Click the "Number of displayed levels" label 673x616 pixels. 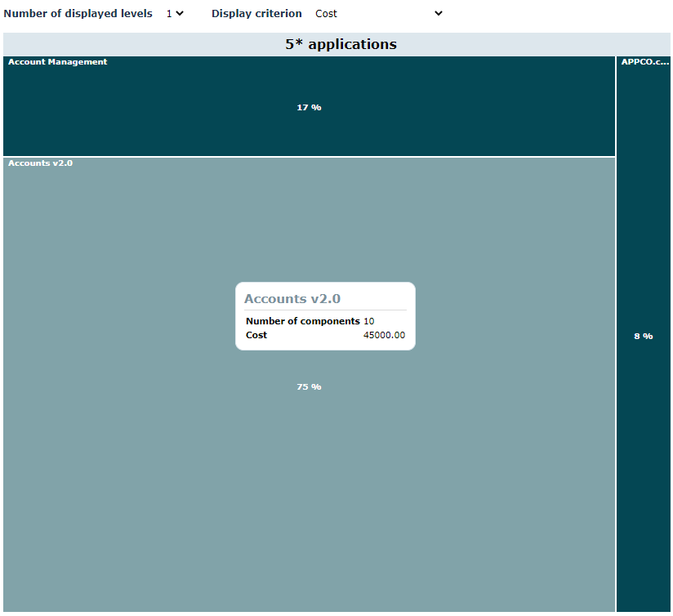78,14
